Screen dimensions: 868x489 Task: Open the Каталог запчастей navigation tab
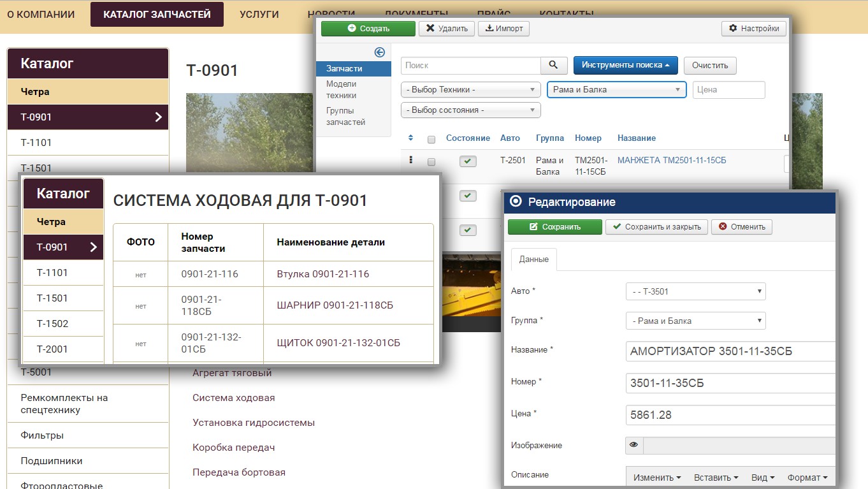point(157,14)
